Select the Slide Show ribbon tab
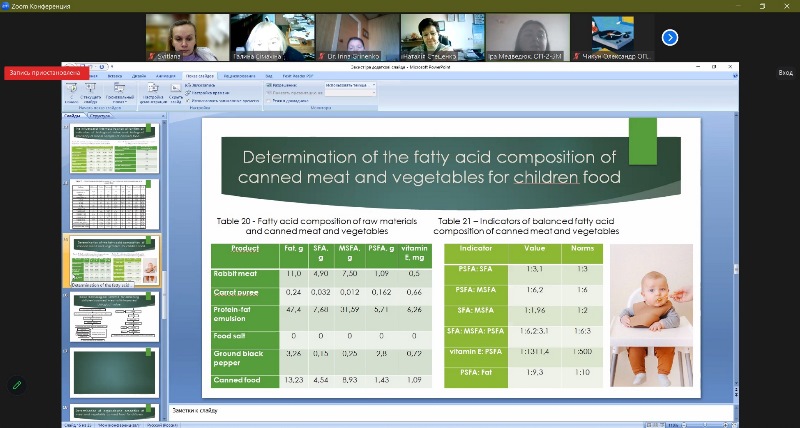Screen dimensions: 800x428 pyautogui.click(x=199, y=75)
